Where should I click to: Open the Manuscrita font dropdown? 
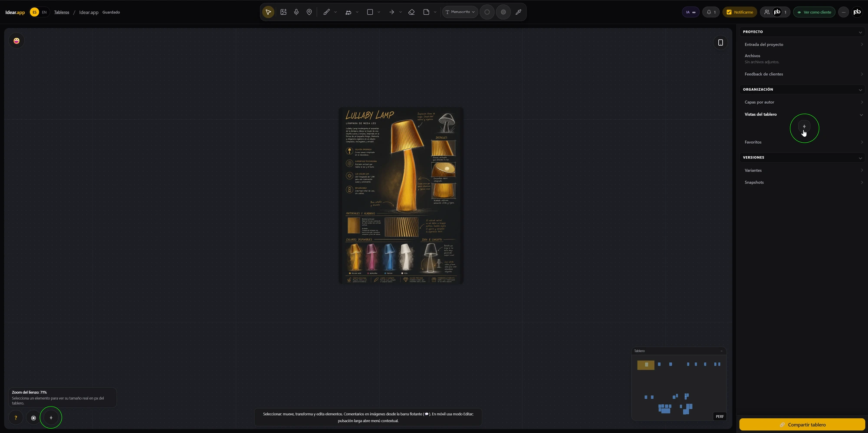click(460, 12)
